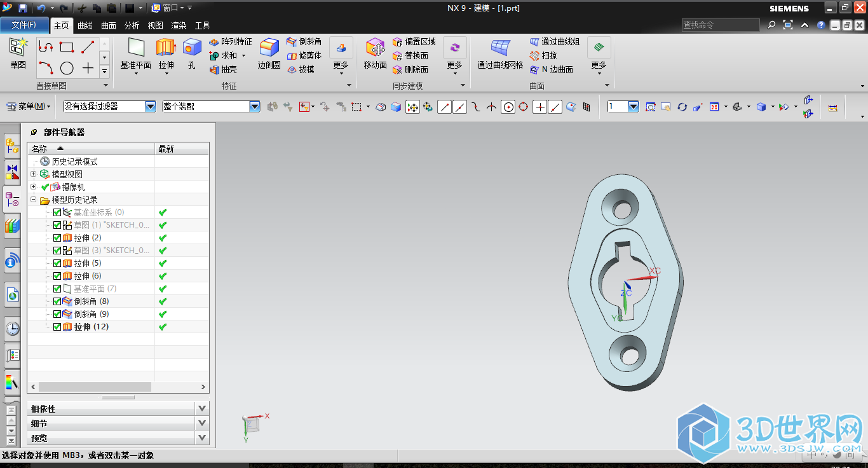The height and width of the screenshot is (468, 868).
Task: Click Replace Face (替换面)
Action: [410, 56]
